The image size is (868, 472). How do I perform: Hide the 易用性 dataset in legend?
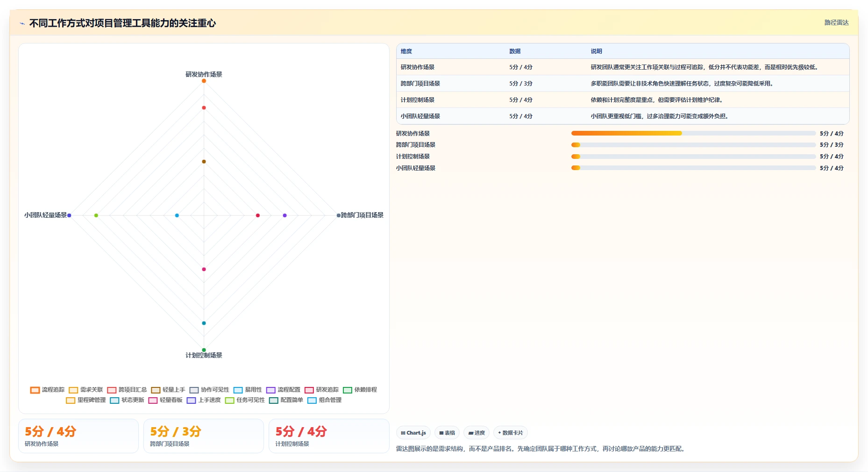coord(248,390)
